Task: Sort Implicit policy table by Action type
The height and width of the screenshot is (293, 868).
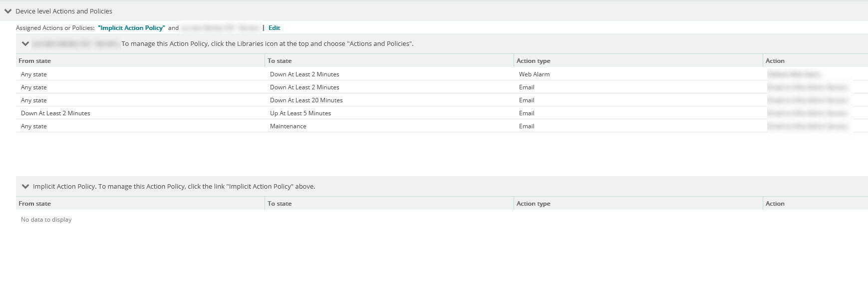Action: click(534, 204)
